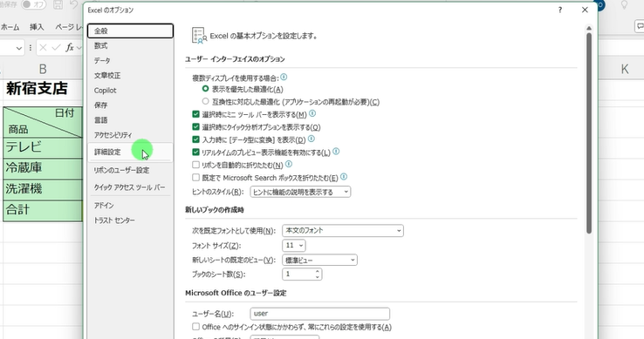Open the ヒントのスタイル dropdown
This screenshot has height=339, width=644.
[300, 192]
